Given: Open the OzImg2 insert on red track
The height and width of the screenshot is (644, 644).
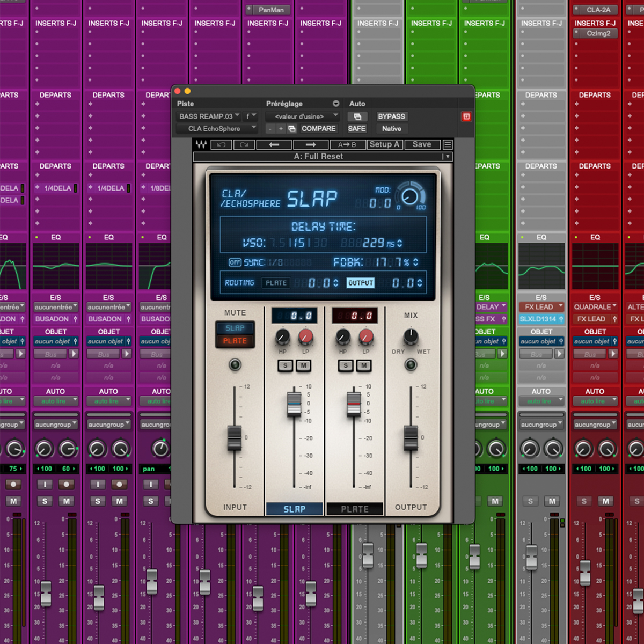Looking at the screenshot, I should (595, 33).
